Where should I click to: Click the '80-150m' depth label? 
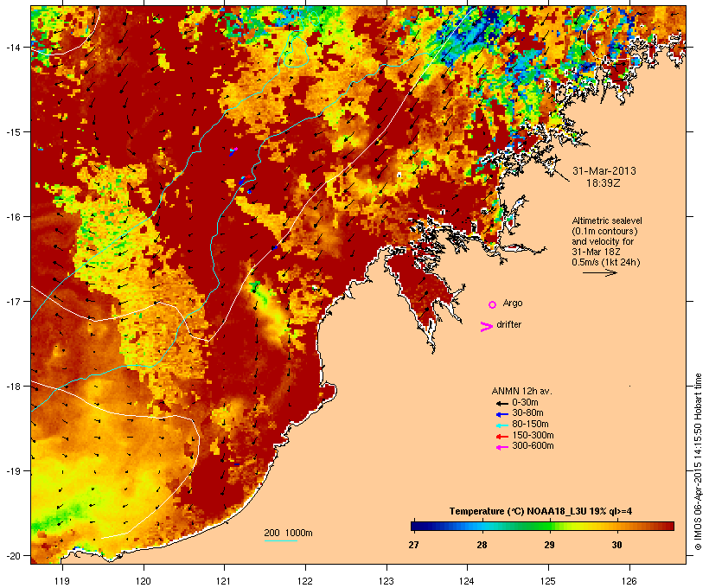click(x=530, y=425)
